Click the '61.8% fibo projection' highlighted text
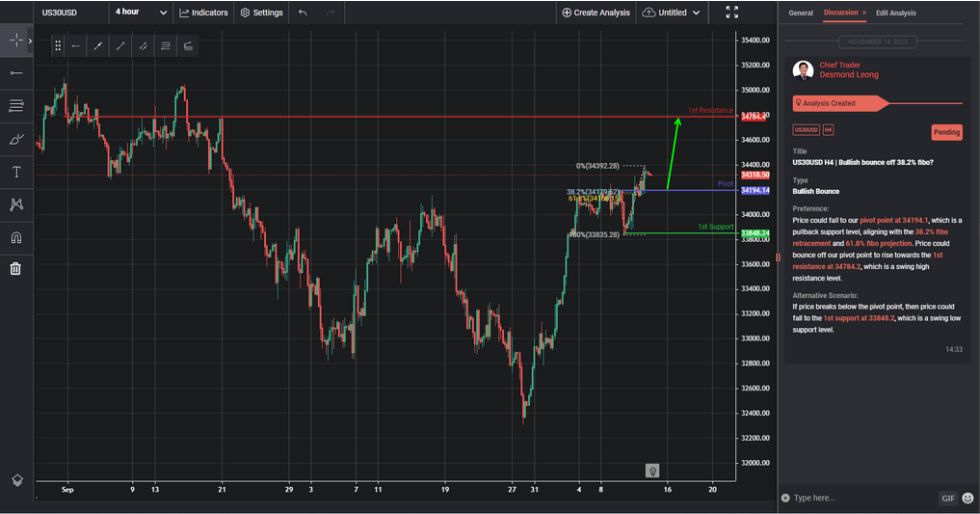The height and width of the screenshot is (514, 980). (x=878, y=243)
